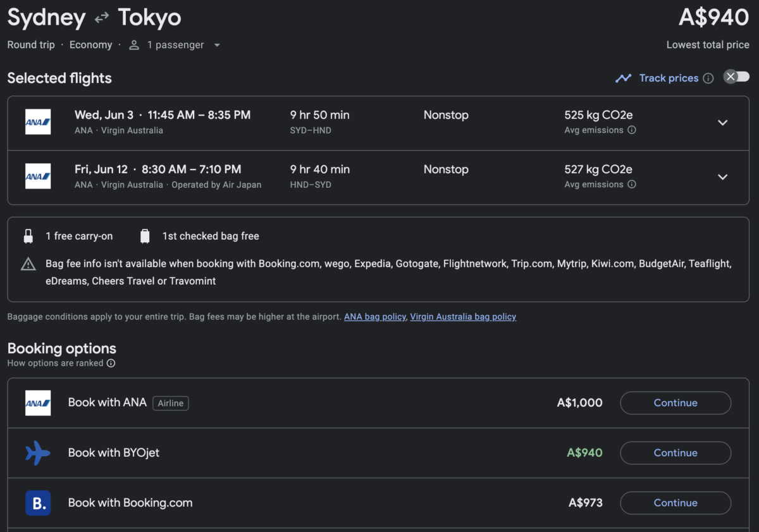The height and width of the screenshot is (532, 759).
Task: Click the Track prices info icon
Action: click(x=708, y=78)
